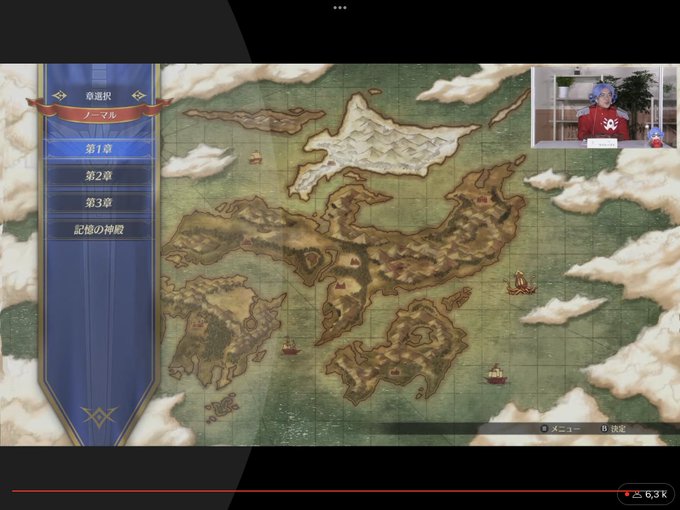Image resolution: width=680 pixels, height=510 pixels.
Task: Click the emblem at banner bottom
Action: point(99,417)
